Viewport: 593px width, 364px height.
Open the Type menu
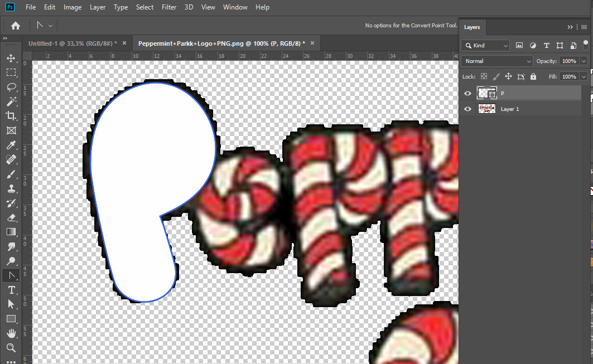point(120,7)
